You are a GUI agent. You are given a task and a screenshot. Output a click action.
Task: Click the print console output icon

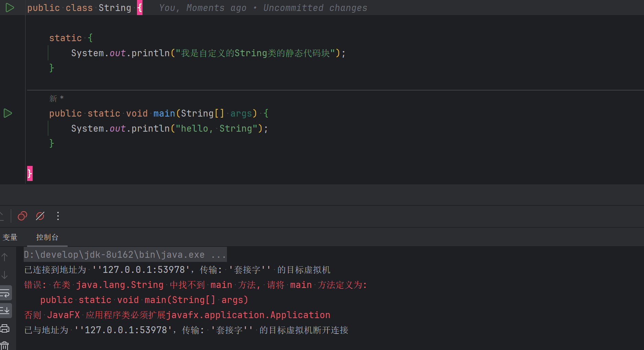[5, 328]
